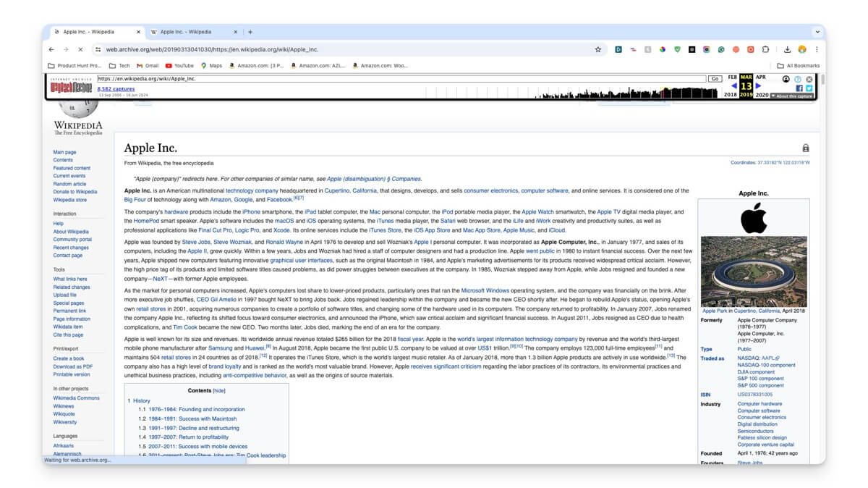Open the Chrome profile avatar
The width and height of the screenshot is (868, 488).
coord(802,49)
